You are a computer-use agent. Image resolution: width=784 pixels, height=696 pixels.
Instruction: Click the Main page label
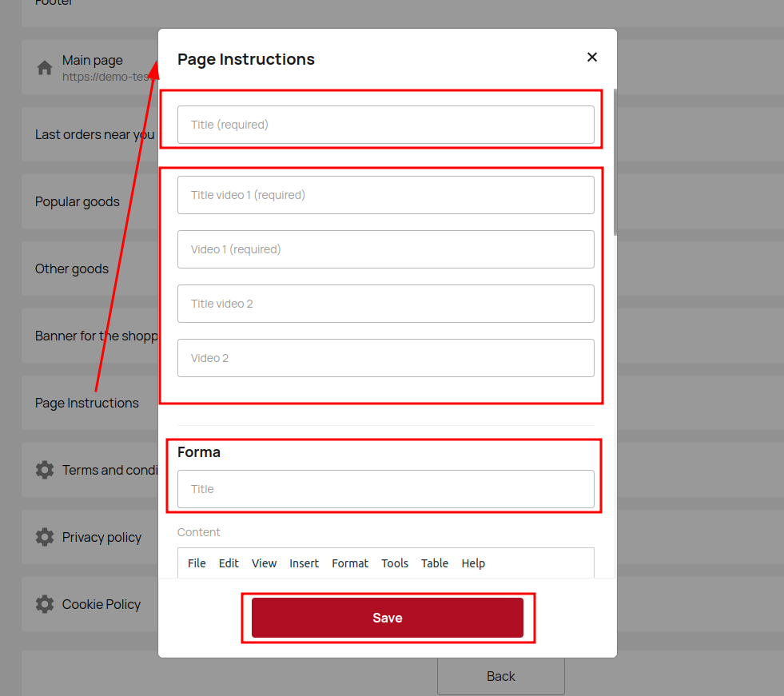[x=93, y=61]
